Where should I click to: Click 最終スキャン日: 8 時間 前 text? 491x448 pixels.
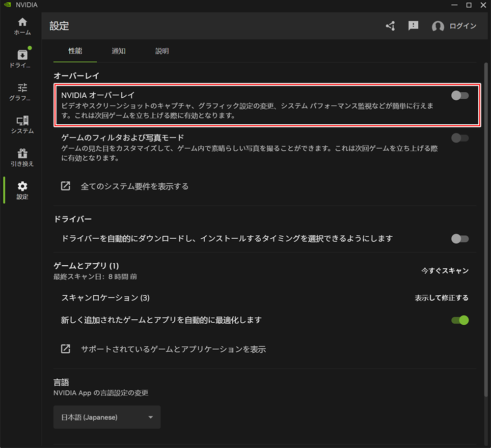pos(95,277)
